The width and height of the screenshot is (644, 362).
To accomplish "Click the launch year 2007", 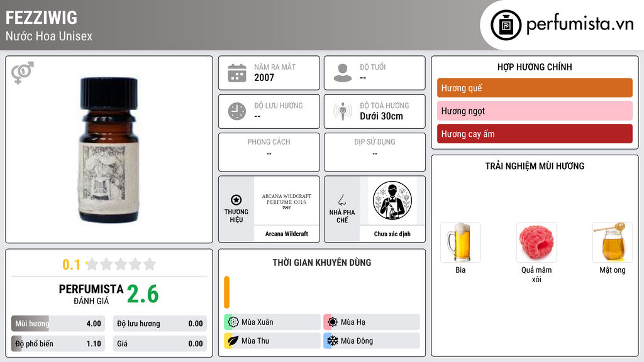I will click(x=264, y=77).
